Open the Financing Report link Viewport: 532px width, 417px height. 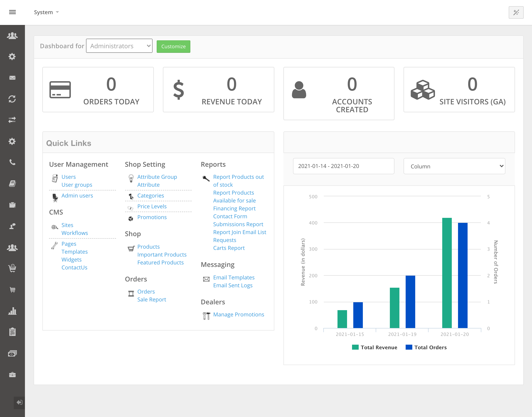(234, 208)
